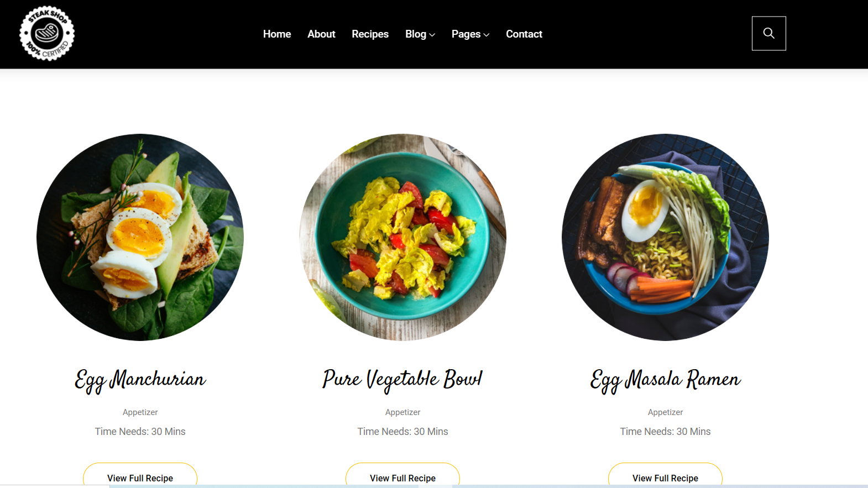Viewport: 868px width, 488px height.
Task: Click Appetizer category under Egg Masala Ramen
Action: pyautogui.click(x=665, y=412)
